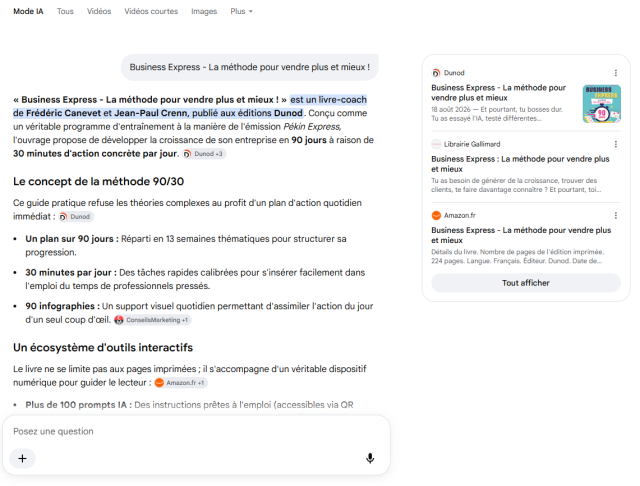
Task: Click the bullet text Un plan sur 90 jours
Action: pyautogui.click(x=72, y=239)
